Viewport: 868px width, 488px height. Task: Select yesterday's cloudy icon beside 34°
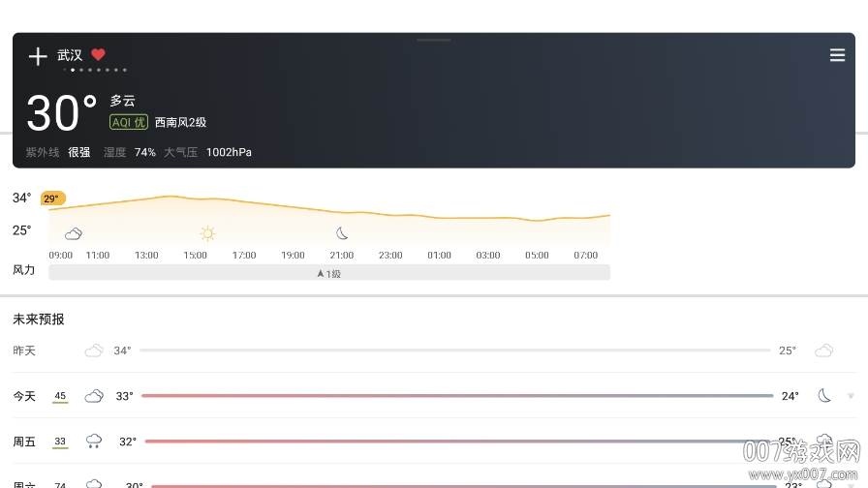tap(94, 351)
